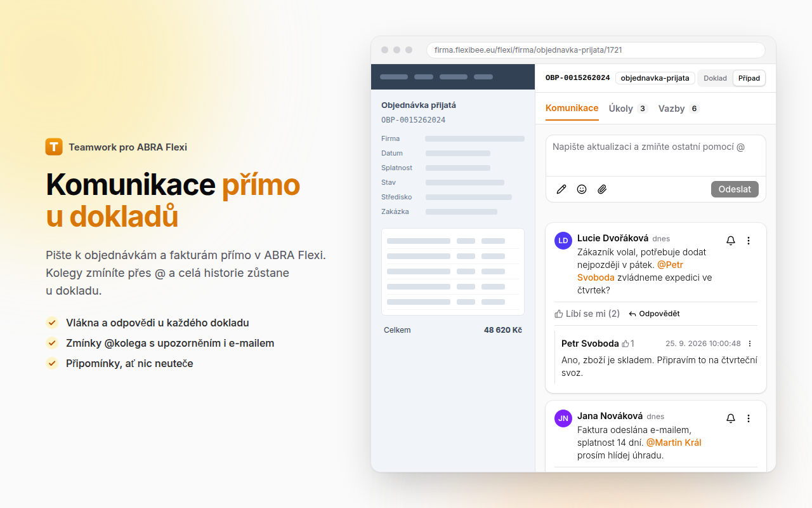The width and height of the screenshot is (812, 508).
Task: Click the objednavka-prijata tag button
Action: [655, 78]
